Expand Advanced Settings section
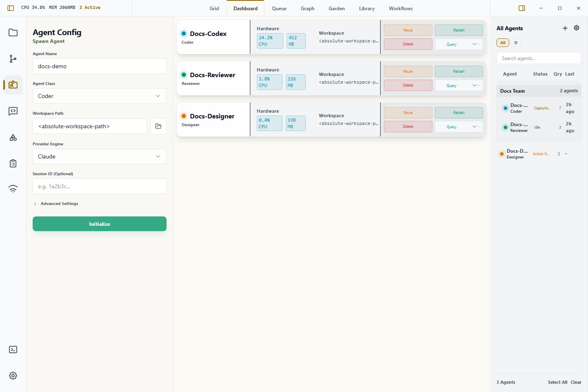The height and width of the screenshot is (392, 588). 56,204
